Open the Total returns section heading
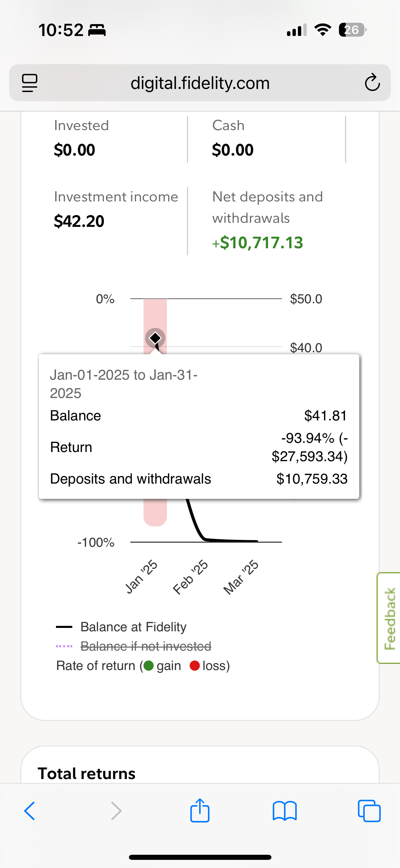 pyautogui.click(x=87, y=774)
